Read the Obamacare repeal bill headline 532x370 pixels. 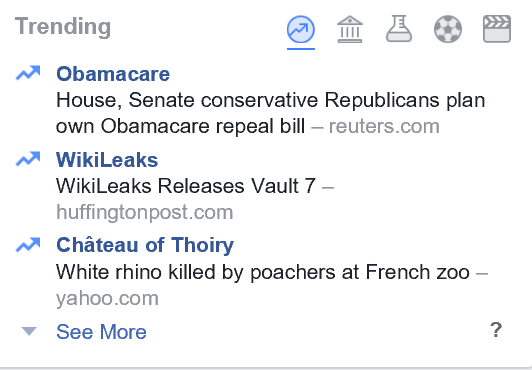(x=270, y=113)
